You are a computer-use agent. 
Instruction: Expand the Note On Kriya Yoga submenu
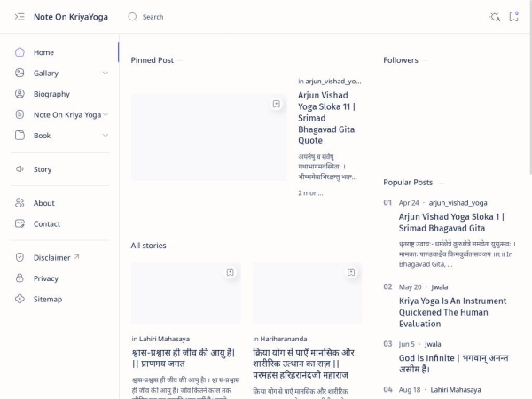tap(106, 114)
